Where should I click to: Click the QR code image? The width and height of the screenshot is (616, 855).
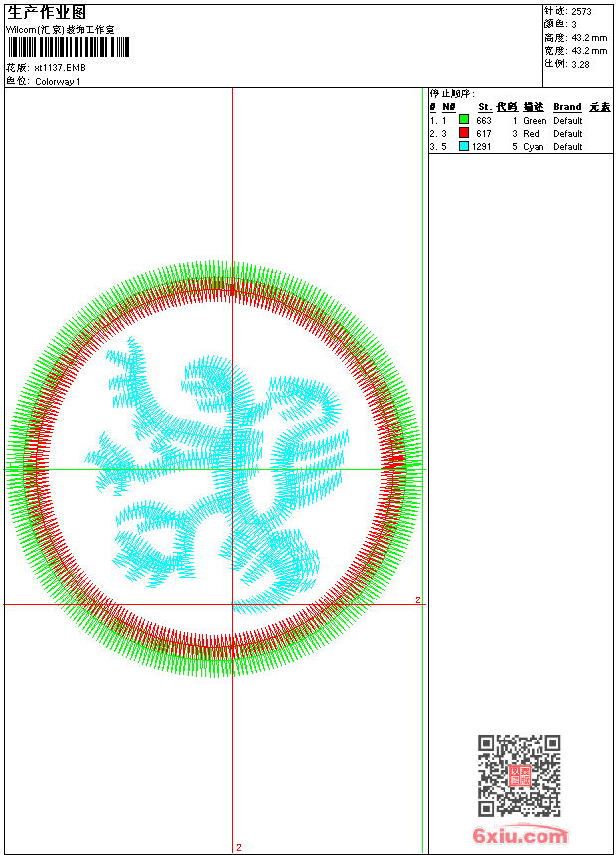[x=520, y=775]
